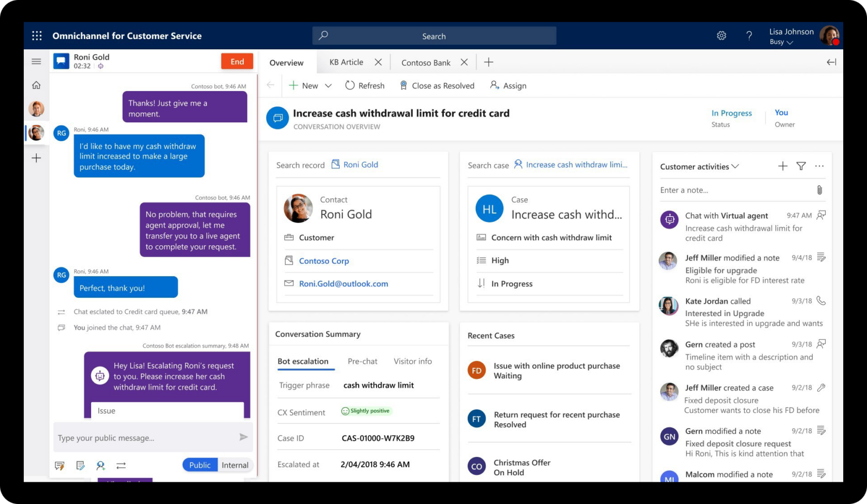This screenshot has width=867, height=504.
Task: Click the transfer arrows icon below chat
Action: point(121,466)
